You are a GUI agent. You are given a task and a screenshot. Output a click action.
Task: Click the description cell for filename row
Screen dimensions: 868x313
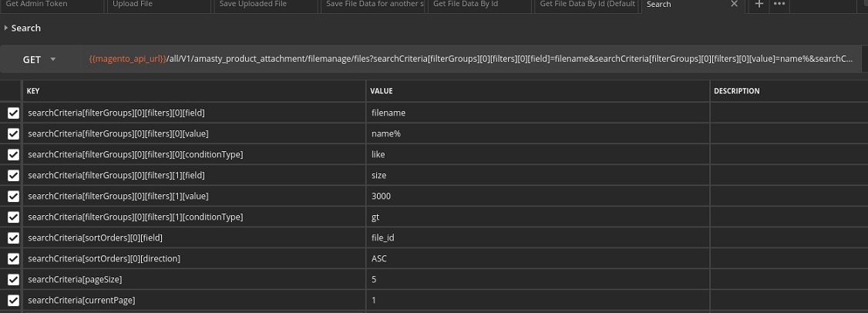coord(788,113)
